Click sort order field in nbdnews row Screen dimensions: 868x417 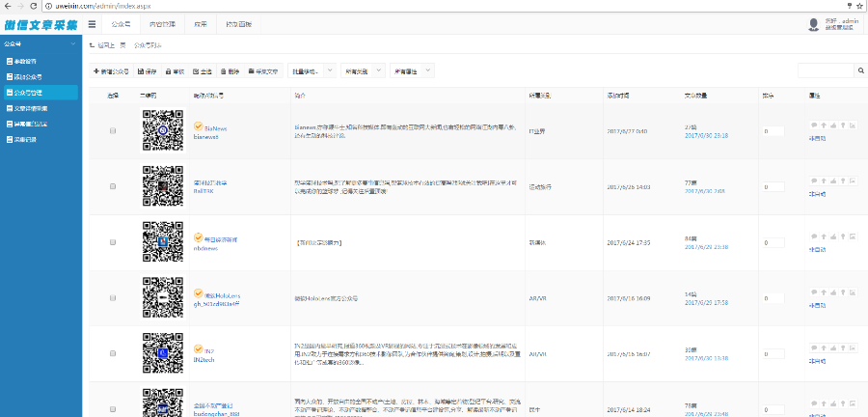click(x=773, y=242)
